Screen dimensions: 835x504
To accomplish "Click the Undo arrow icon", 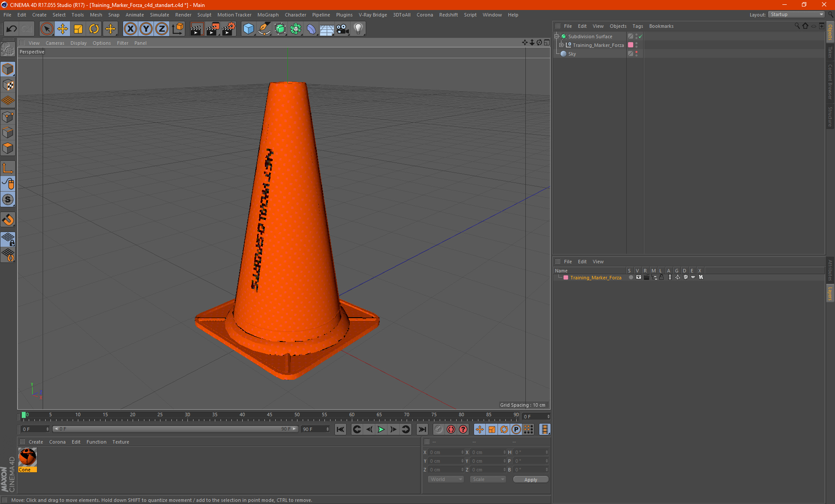I will 12,29.
